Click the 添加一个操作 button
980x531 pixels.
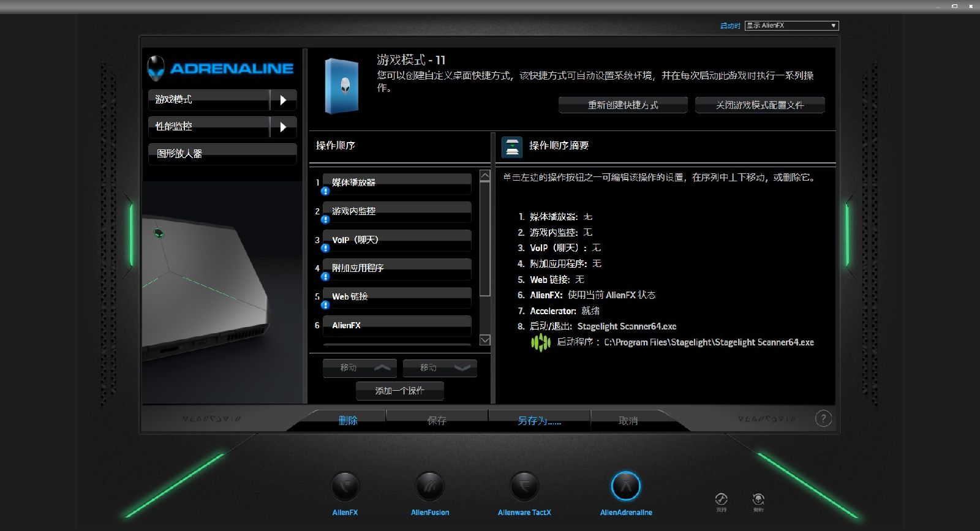click(x=400, y=391)
